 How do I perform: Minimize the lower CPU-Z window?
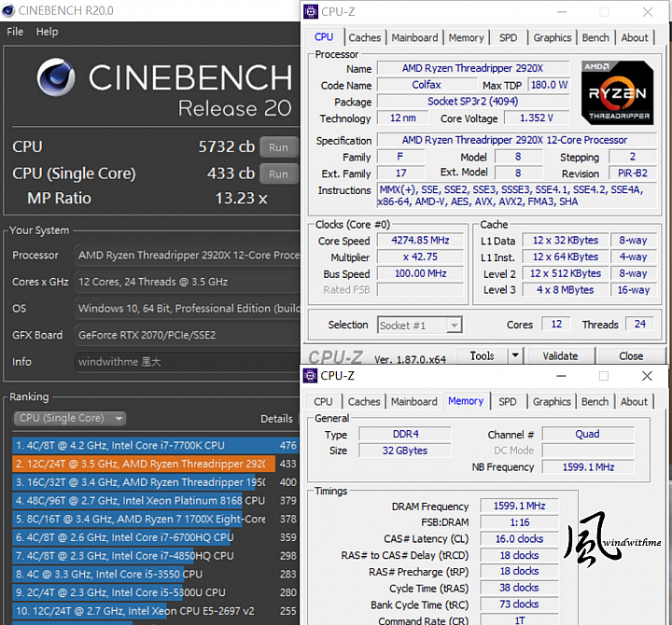tap(562, 376)
